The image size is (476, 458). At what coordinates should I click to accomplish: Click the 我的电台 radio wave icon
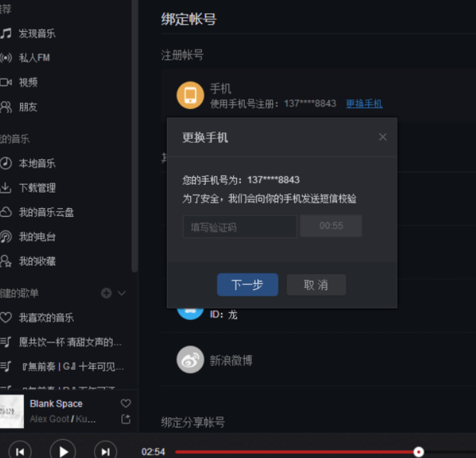[6, 237]
